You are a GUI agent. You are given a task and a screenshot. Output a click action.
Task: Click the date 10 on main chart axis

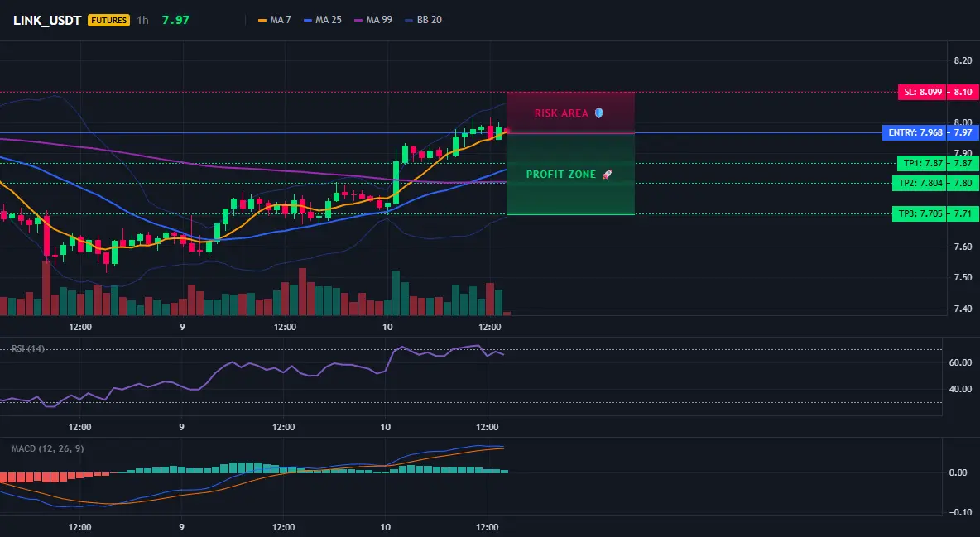pyautogui.click(x=387, y=327)
